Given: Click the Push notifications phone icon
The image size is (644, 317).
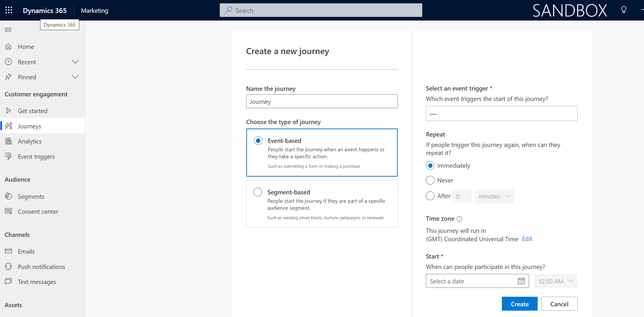Looking at the screenshot, I should (x=8, y=266).
